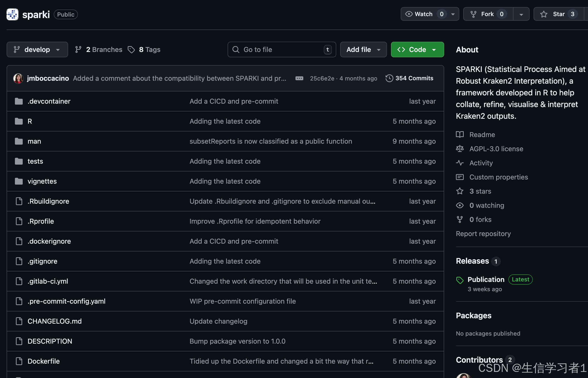Click the eye icon on Watch button
The width and height of the screenshot is (588, 378).
coord(409,14)
